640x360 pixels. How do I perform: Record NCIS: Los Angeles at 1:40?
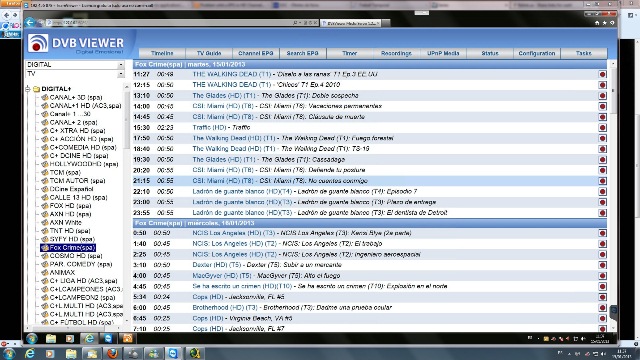[602, 244]
